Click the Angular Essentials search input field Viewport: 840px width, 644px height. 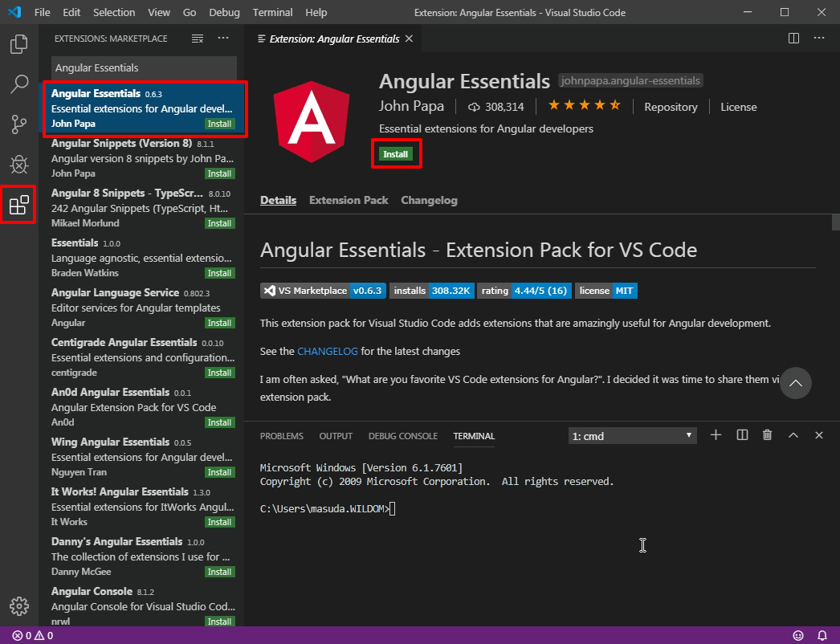[143, 68]
